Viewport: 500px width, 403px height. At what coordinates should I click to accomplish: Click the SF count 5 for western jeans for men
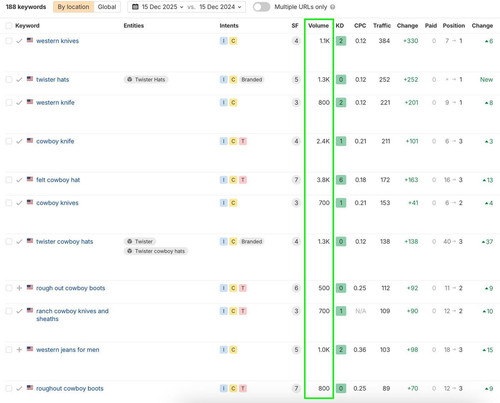[296, 350]
